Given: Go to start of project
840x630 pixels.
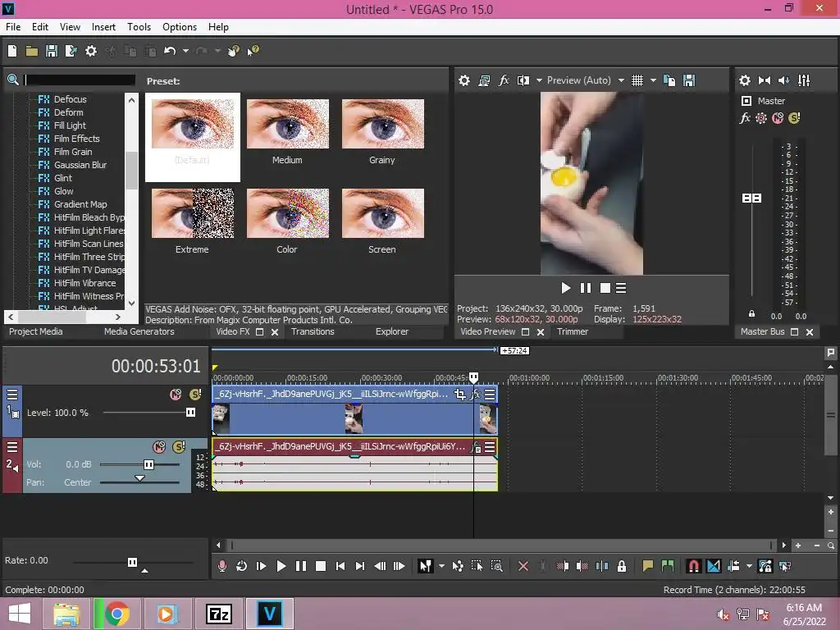Looking at the screenshot, I should tap(340, 566).
